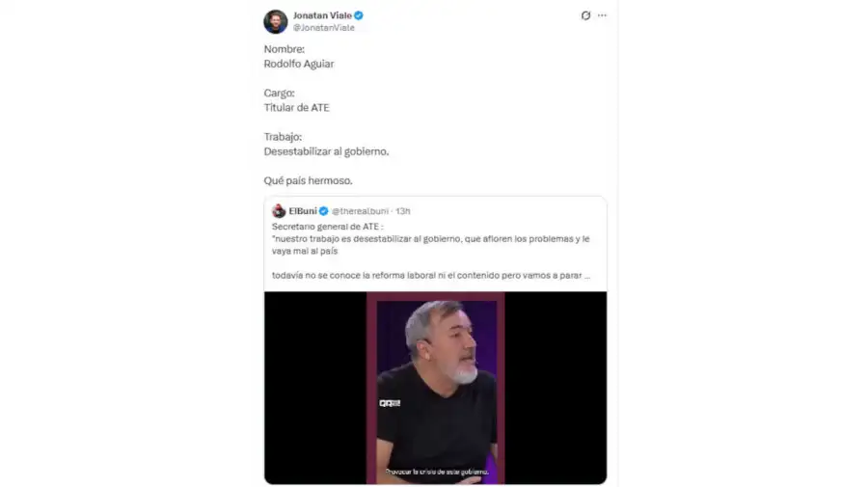Click the 13h timestamp of quoted tweet

403,211
